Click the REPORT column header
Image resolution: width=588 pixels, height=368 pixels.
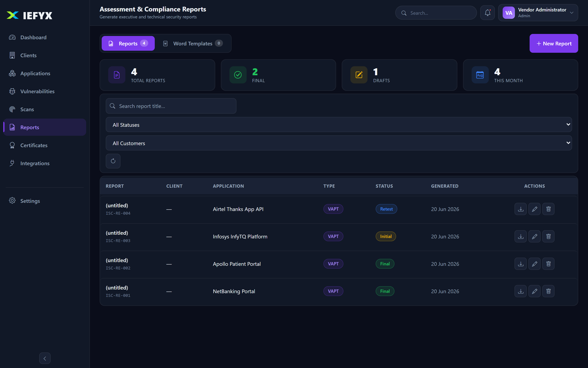pyautogui.click(x=115, y=186)
